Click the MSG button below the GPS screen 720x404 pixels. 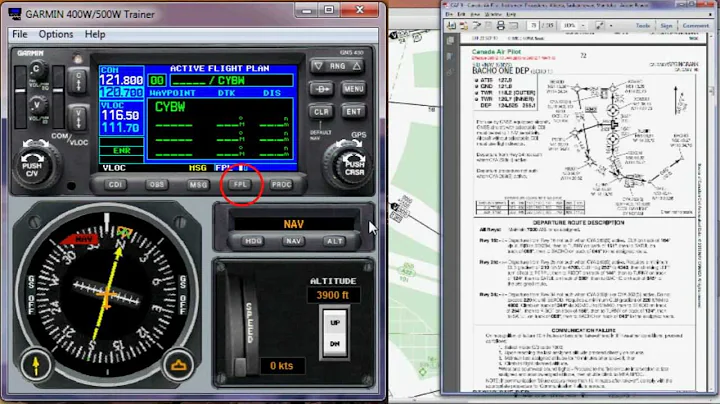(x=198, y=185)
